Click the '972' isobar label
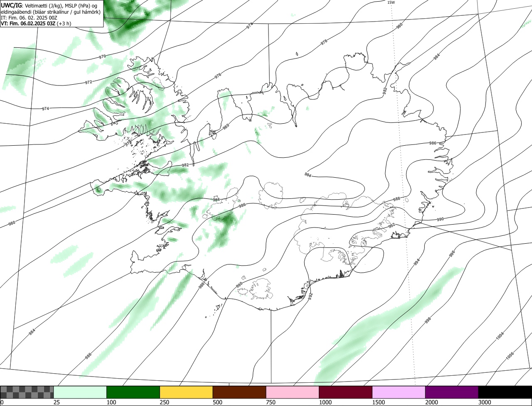Viewport: 532px width, 406px height. pyautogui.click(x=89, y=82)
